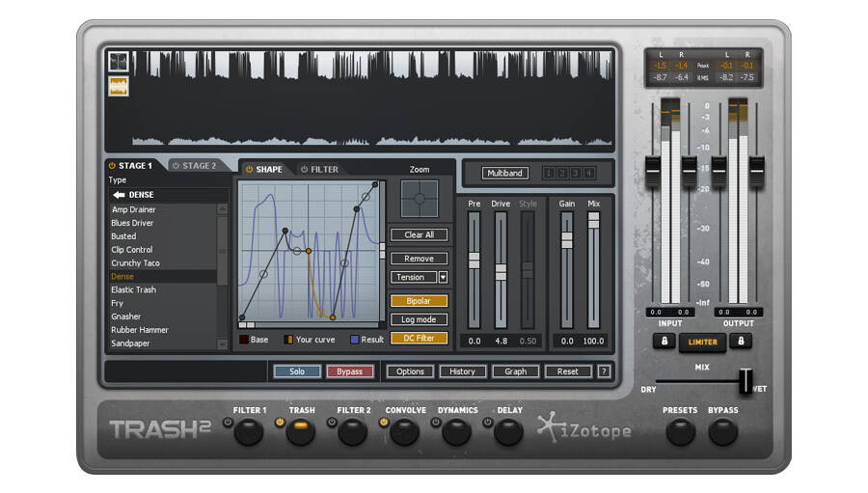Click the Clear All button
Image resolution: width=868 pixels, height=493 pixels.
(420, 234)
